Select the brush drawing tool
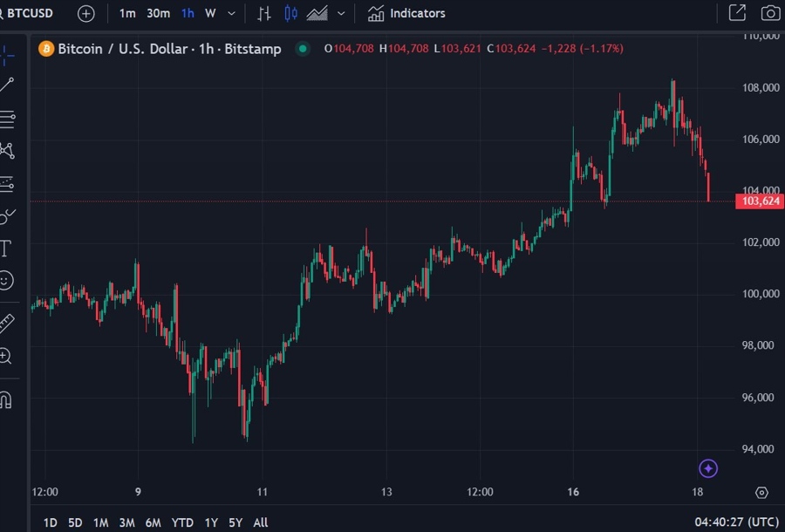 7,216
